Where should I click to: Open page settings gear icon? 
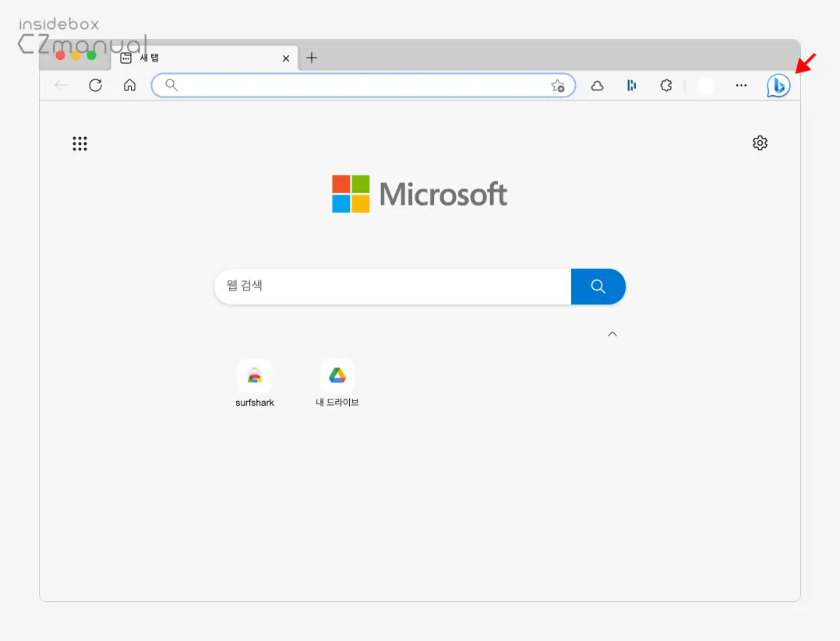pos(760,143)
